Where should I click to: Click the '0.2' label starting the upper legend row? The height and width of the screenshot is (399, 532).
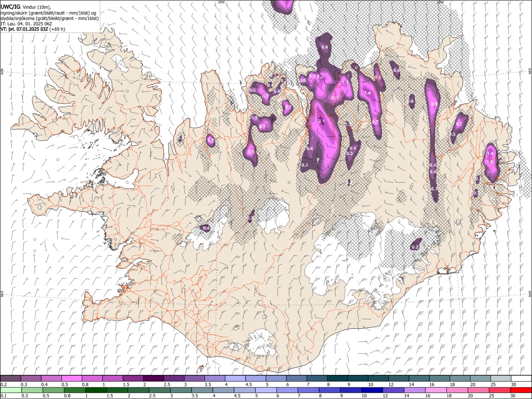click(4, 384)
